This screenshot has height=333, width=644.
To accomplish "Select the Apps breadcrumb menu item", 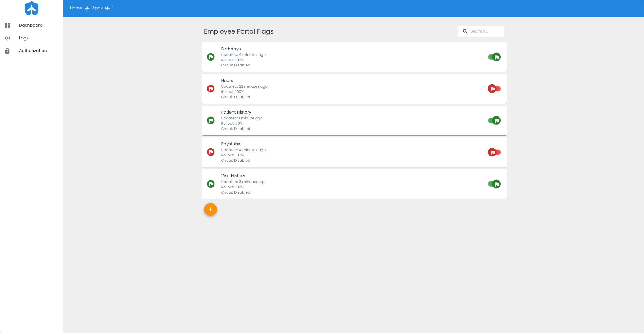I will tap(97, 8).
